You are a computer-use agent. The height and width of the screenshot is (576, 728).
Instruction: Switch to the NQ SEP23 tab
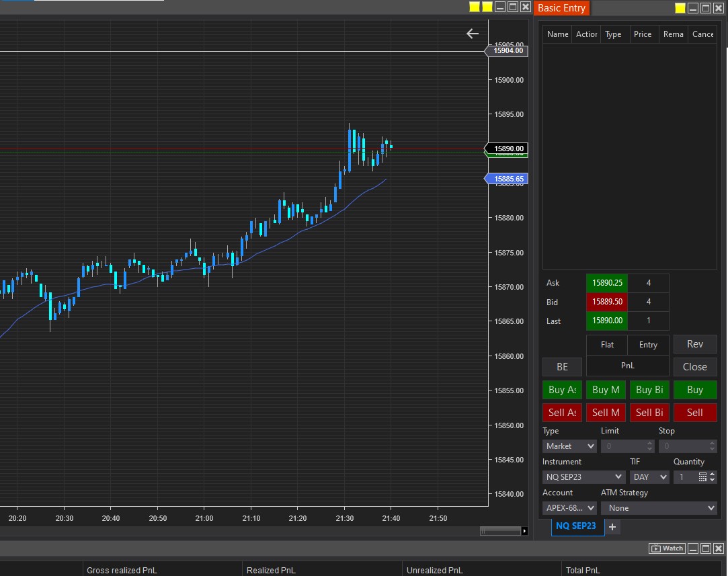575,526
